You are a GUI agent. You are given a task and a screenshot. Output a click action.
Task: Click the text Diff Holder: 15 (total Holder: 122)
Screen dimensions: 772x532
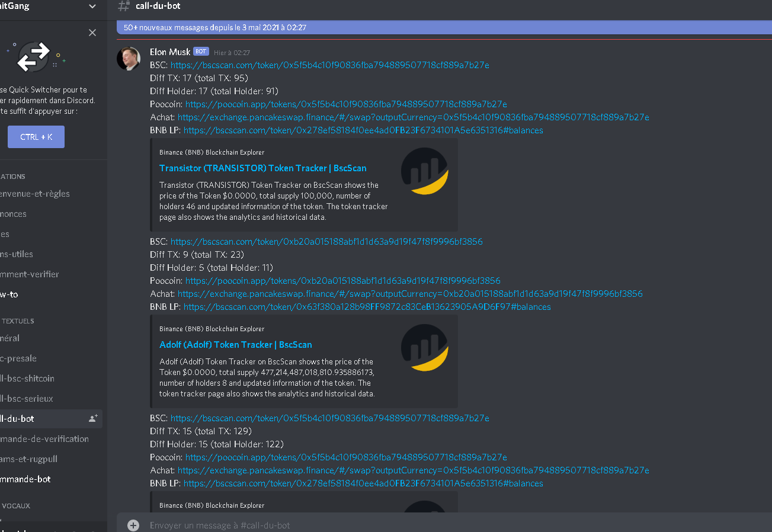pos(217,444)
